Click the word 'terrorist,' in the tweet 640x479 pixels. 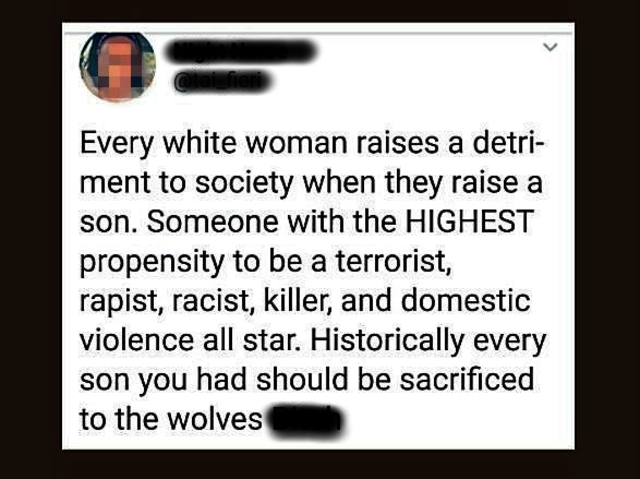394,261
